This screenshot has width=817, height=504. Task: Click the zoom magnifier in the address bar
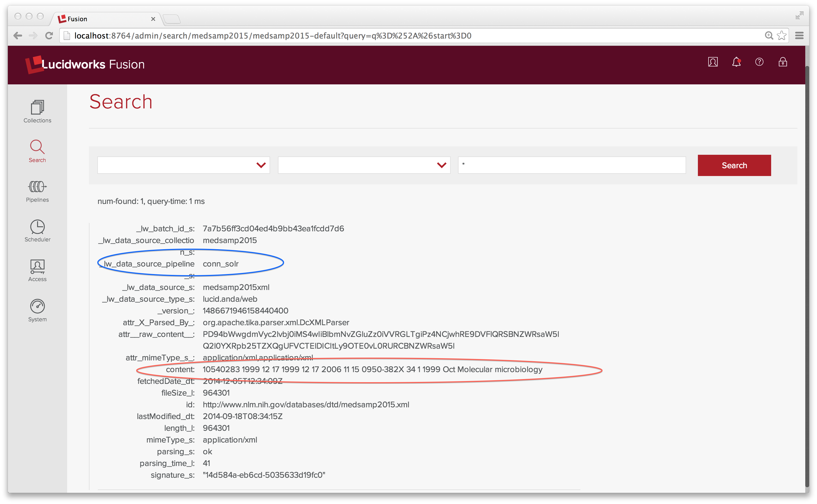(769, 36)
